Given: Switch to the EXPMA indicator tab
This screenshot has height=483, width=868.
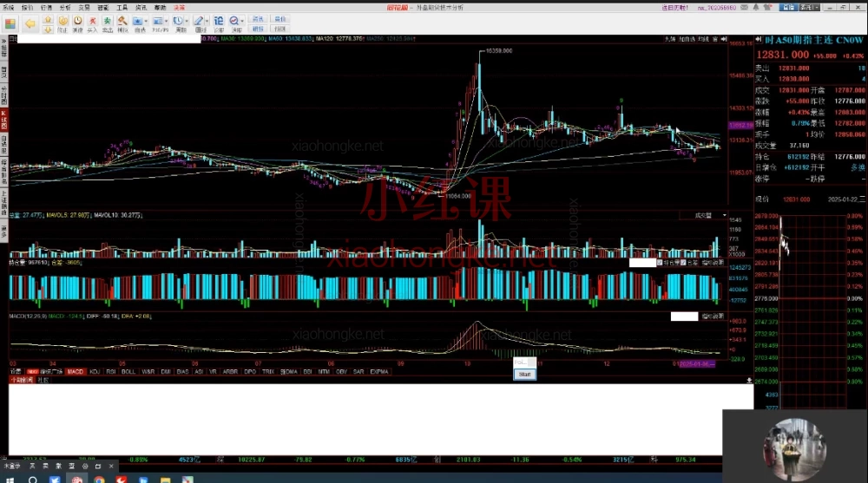Looking at the screenshot, I should (x=379, y=372).
